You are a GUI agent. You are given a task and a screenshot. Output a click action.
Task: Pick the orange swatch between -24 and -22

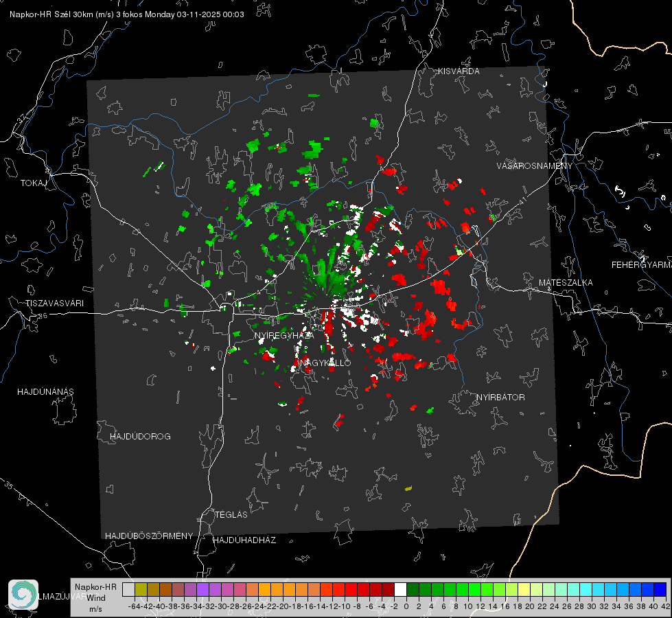[x=264, y=590]
